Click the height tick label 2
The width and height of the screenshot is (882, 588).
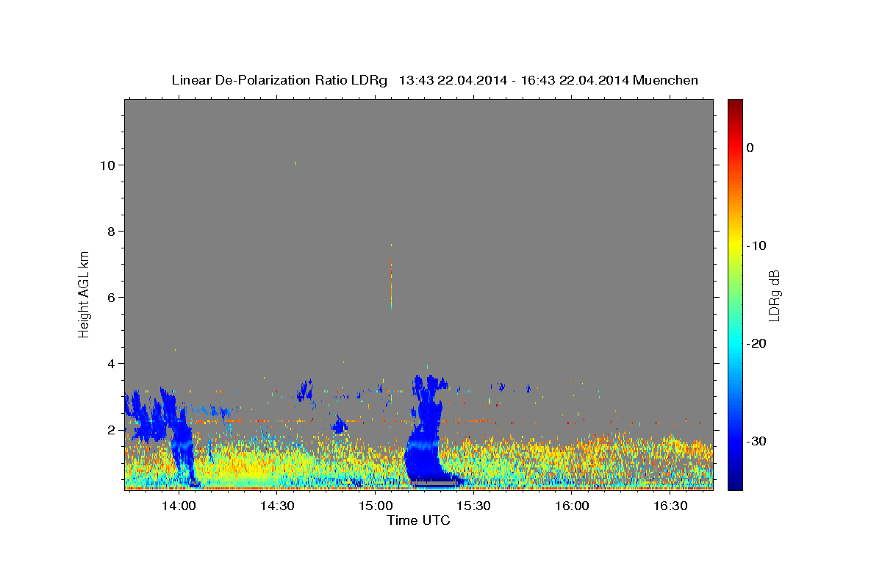112,429
